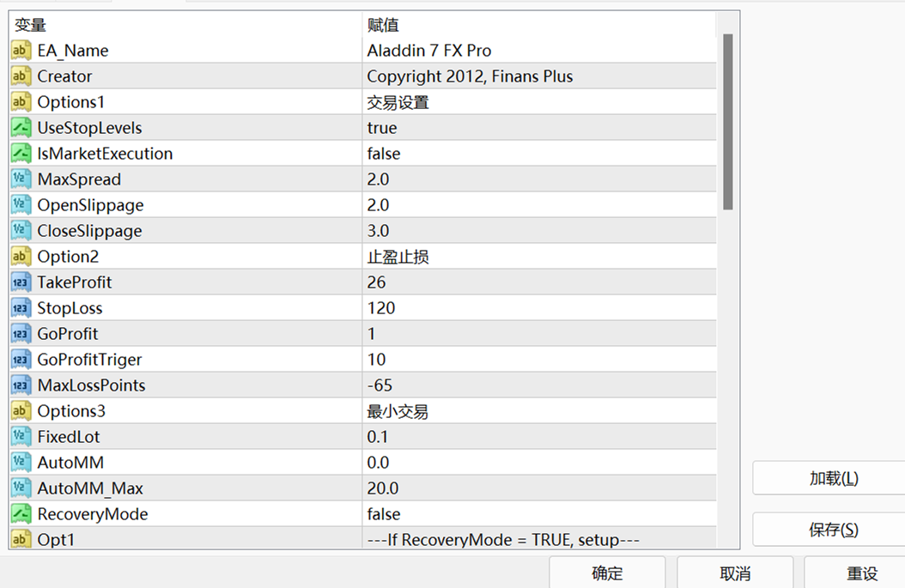Click the string icon beside Creator
Viewport: 905px width, 588px height.
[21, 76]
